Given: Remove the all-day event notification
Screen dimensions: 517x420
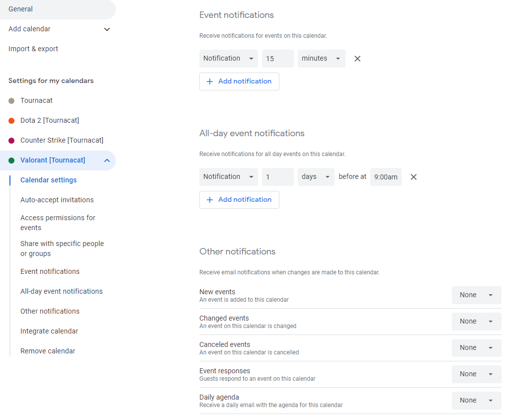Looking at the screenshot, I should (413, 176).
